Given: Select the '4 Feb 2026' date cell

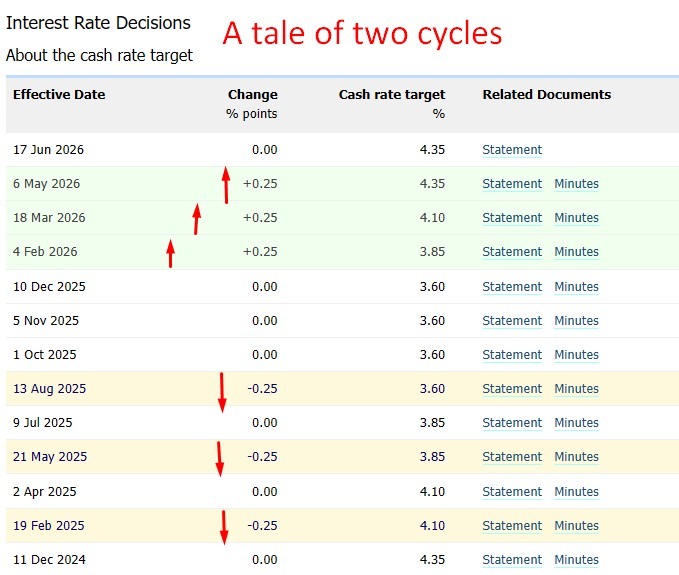Looking at the screenshot, I should (45, 252).
